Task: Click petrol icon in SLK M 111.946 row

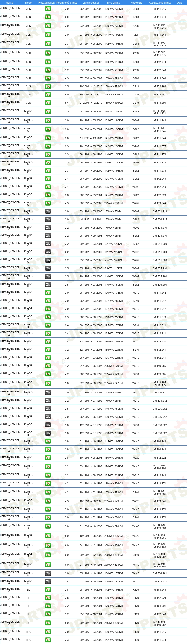Action: (48, 632)
